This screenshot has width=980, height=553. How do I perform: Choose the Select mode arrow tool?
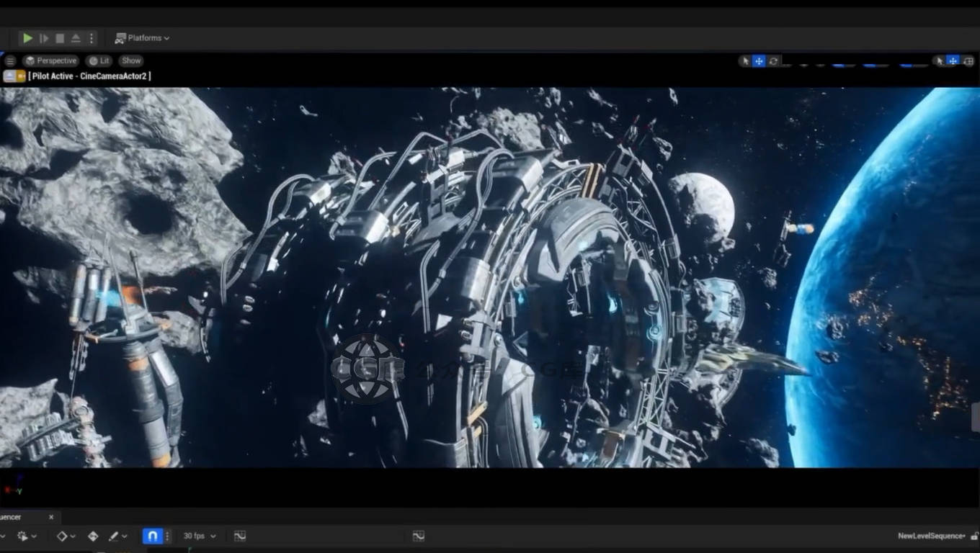click(745, 61)
